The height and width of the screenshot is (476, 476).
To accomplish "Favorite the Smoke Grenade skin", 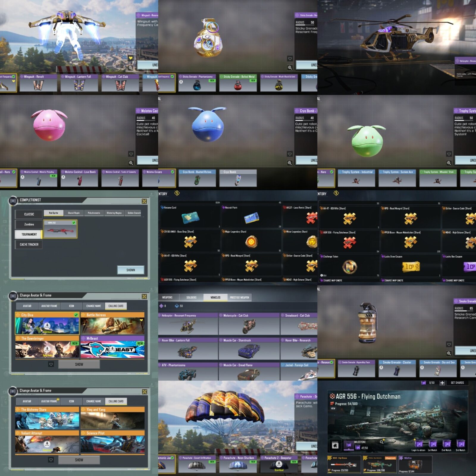I will click(449, 344).
